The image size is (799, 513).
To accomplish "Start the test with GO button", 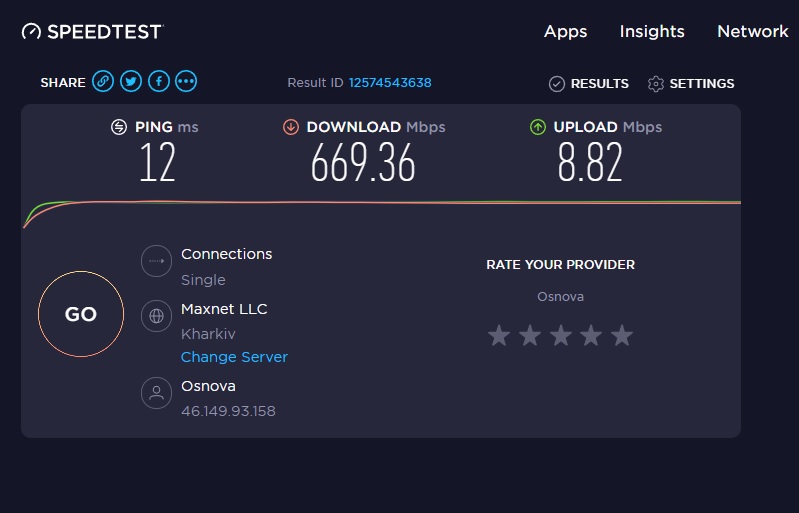I will [x=81, y=314].
